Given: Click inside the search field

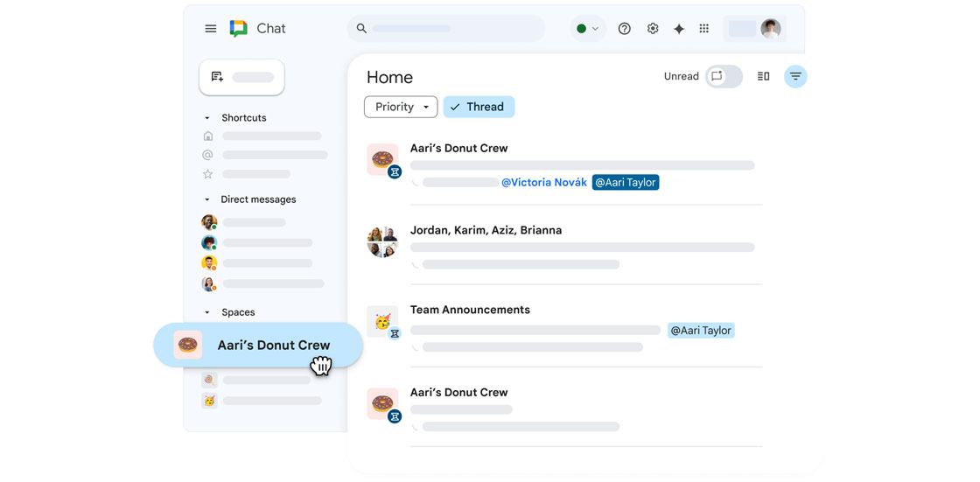Looking at the screenshot, I should tap(446, 29).
